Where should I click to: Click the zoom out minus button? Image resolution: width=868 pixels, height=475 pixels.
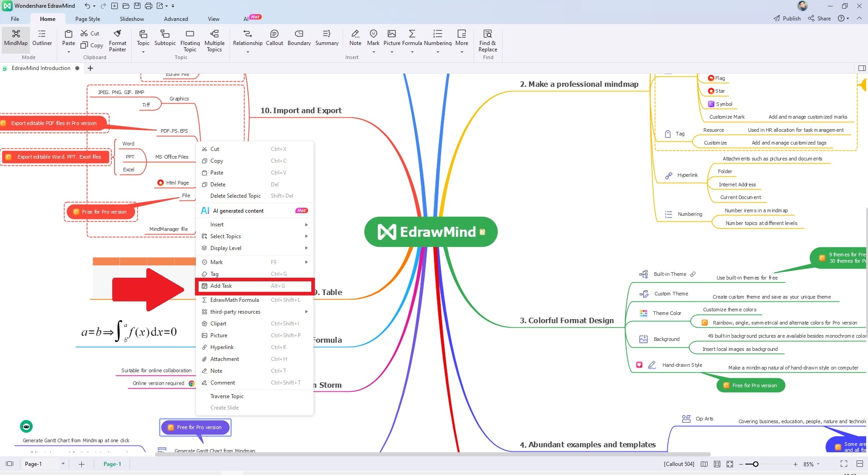pos(741,464)
